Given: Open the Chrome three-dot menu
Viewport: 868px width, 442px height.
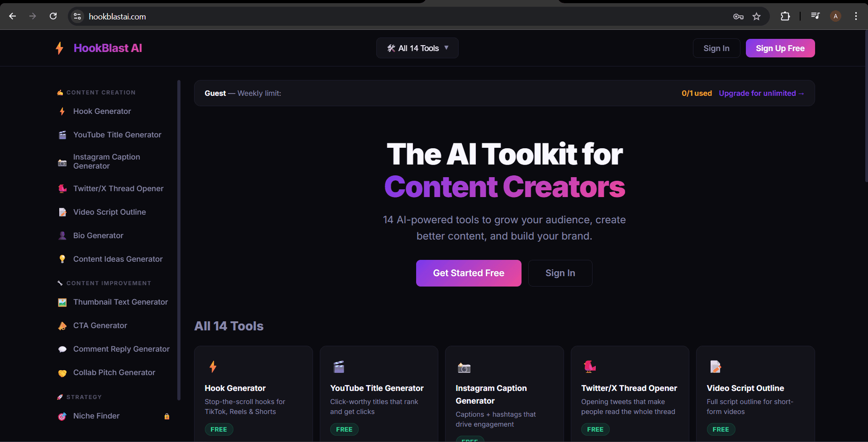Looking at the screenshot, I should (x=856, y=16).
